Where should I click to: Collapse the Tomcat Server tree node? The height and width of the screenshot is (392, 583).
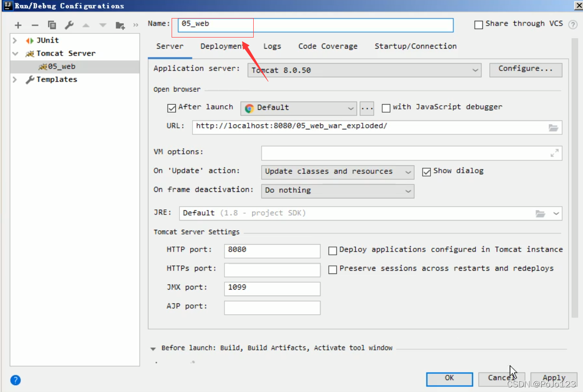coord(15,54)
